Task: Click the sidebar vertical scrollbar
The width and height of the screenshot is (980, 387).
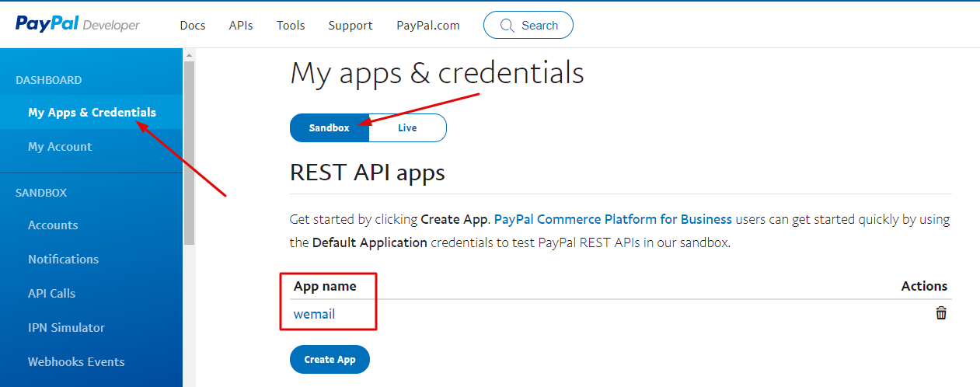Action: (189, 155)
